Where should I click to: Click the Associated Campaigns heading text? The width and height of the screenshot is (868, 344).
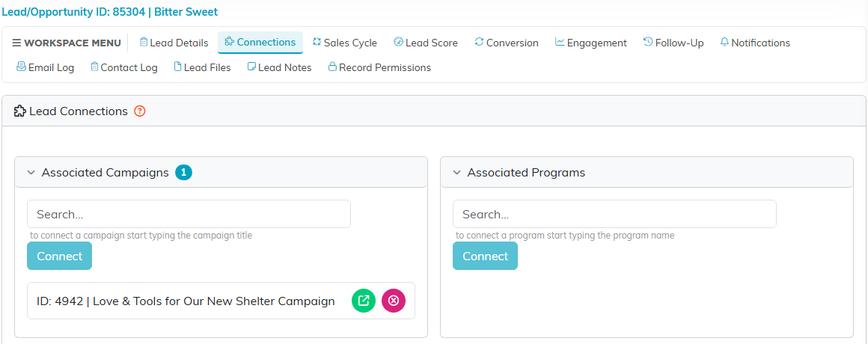tap(106, 173)
